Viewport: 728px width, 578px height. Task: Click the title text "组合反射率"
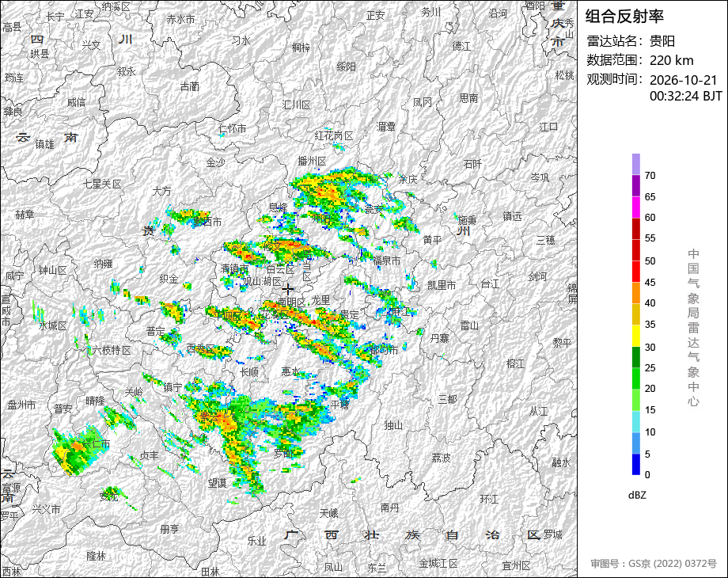(x=624, y=17)
